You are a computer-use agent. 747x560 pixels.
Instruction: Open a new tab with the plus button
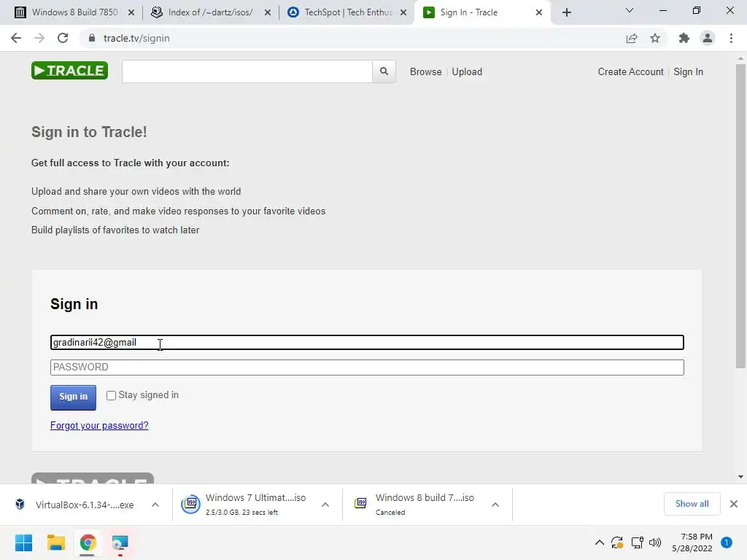(566, 12)
